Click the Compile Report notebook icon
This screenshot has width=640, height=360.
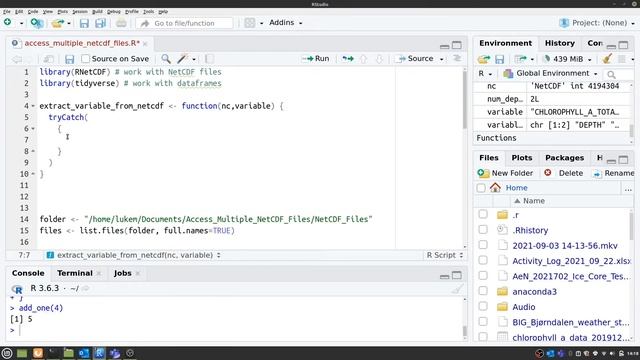click(x=209, y=59)
